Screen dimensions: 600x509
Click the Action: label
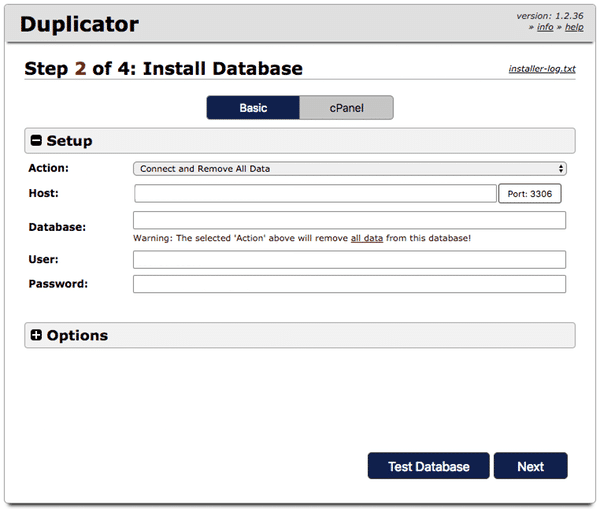49,168
